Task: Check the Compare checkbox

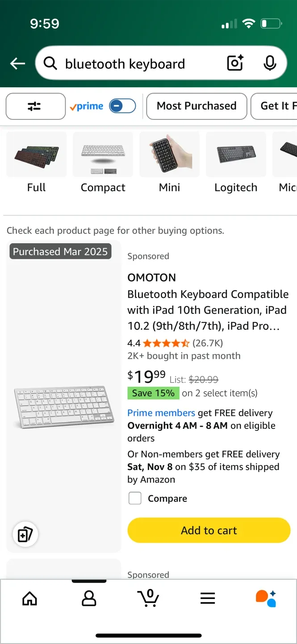Action: point(135,498)
